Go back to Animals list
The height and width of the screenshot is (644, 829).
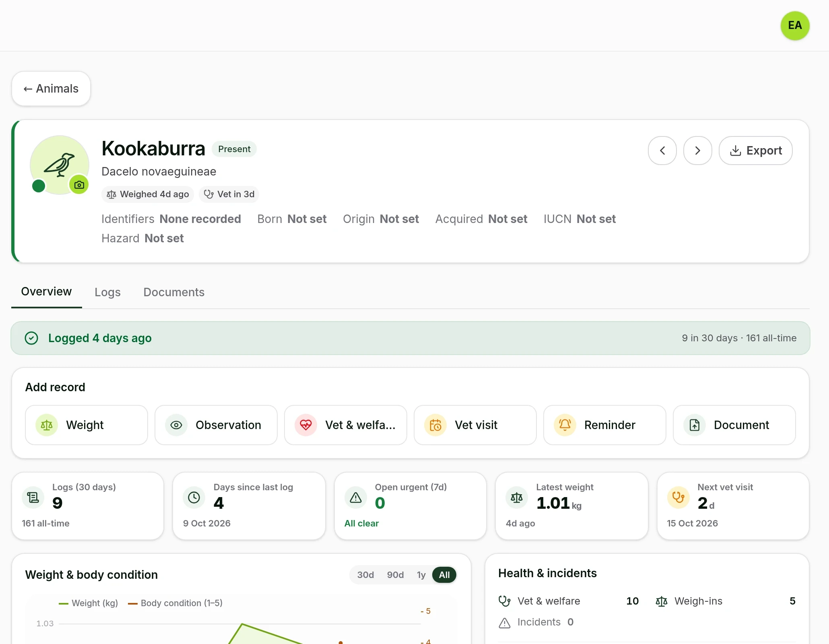51,89
